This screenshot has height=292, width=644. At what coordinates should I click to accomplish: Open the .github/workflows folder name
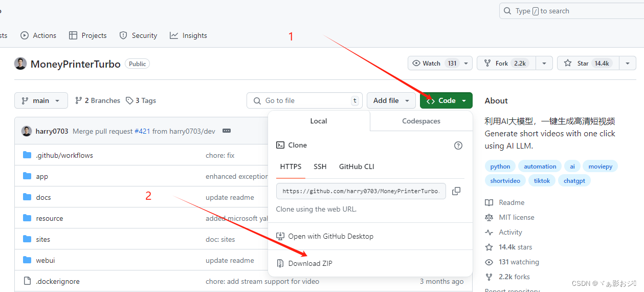click(64, 155)
